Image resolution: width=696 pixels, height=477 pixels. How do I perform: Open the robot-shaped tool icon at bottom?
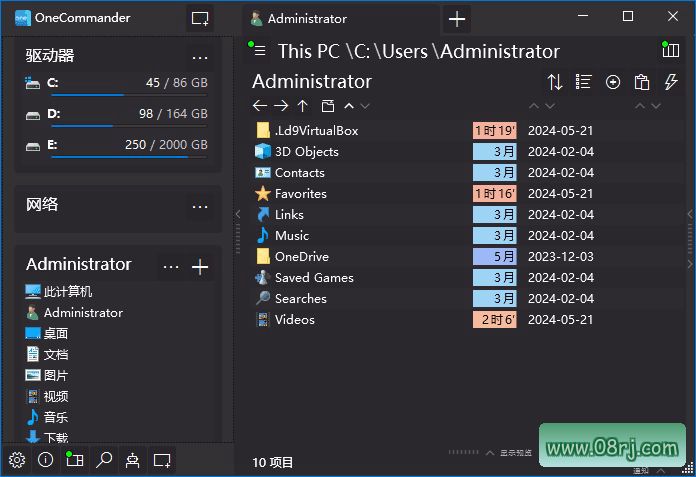132,460
